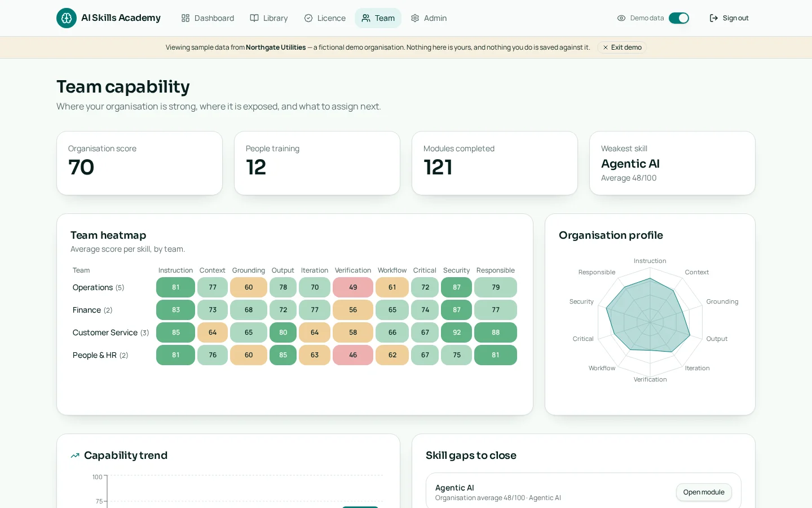Image resolution: width=812 pixels, height=508 pixels.
Task: Switch to the Licence tab
Action: click(325, 18)
